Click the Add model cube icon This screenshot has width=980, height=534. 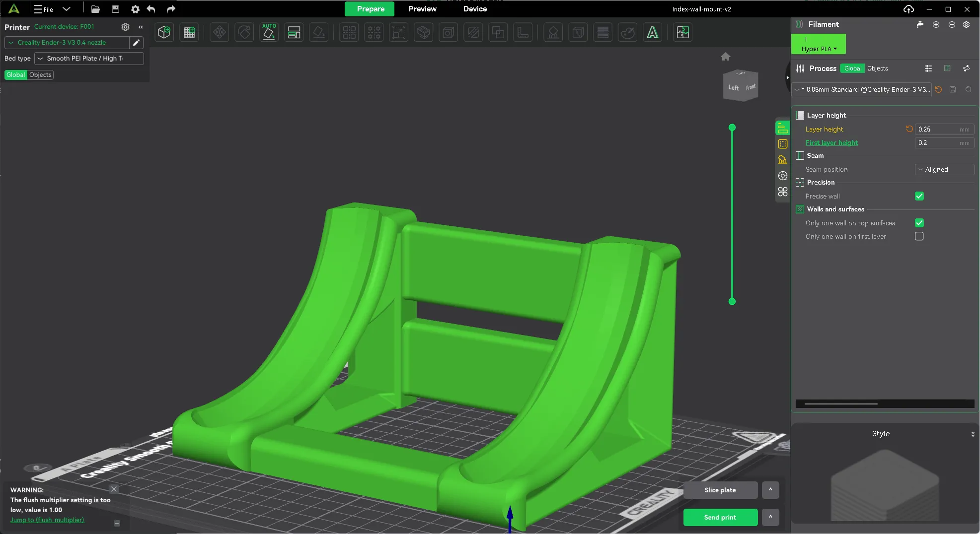[164, 33]
